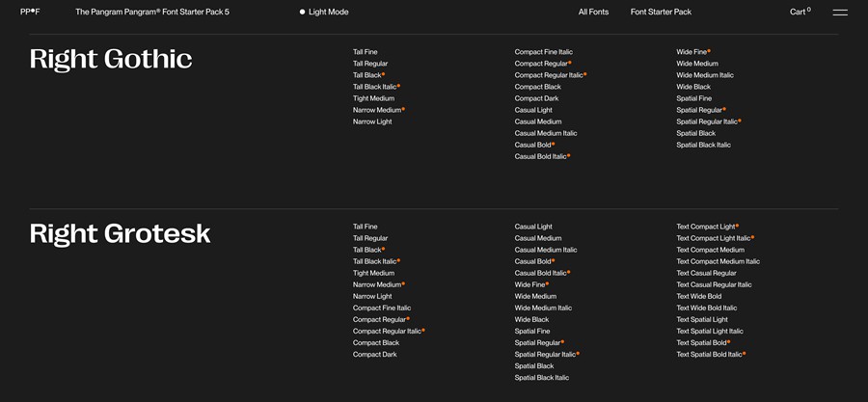The image size is (868, 402).
Task: Pick Text Compact Medium
Action: pos(710,250)
